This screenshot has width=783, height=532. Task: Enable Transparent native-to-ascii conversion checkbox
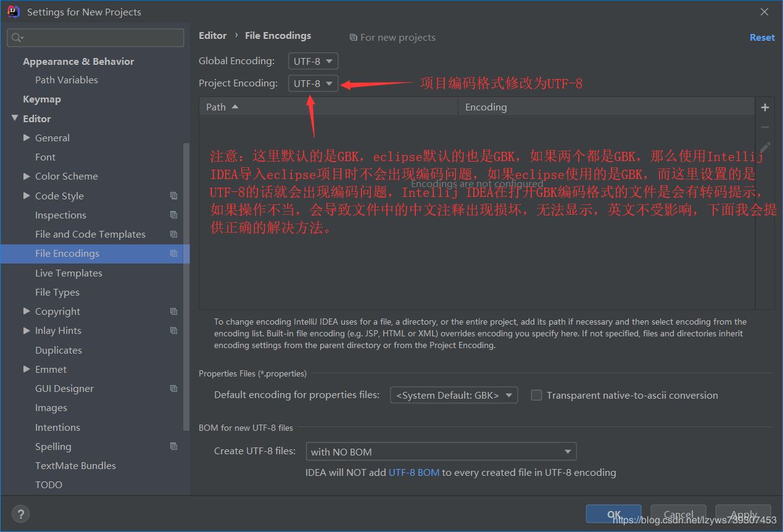click(x=536, y=395)
